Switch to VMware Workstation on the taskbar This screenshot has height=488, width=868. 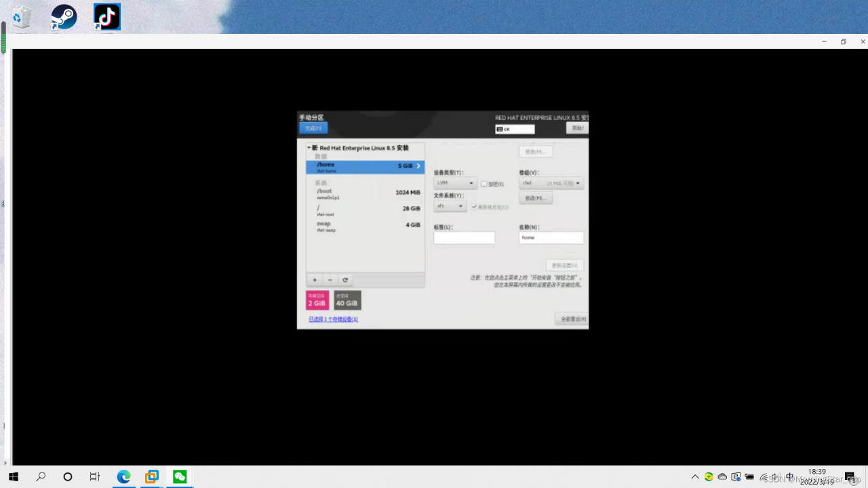(151, 476)
